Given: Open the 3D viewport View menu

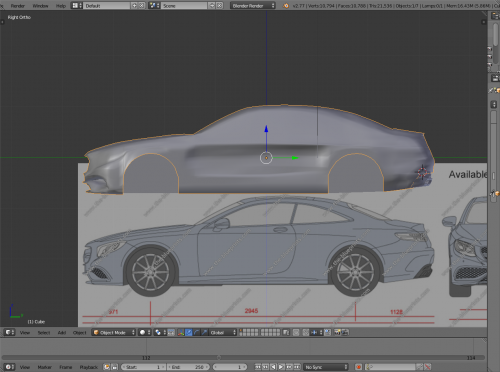Looking at the screenshot, I should 25,332.
